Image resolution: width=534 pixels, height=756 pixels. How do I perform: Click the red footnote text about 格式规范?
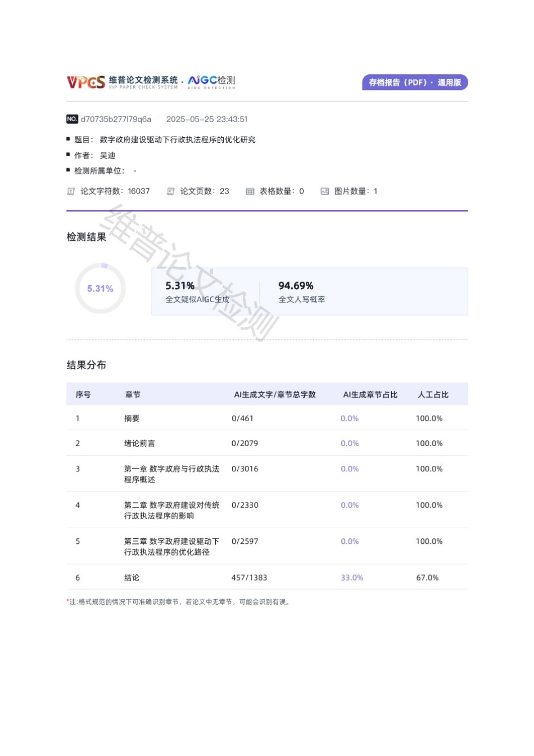click(x=178, y=601)
